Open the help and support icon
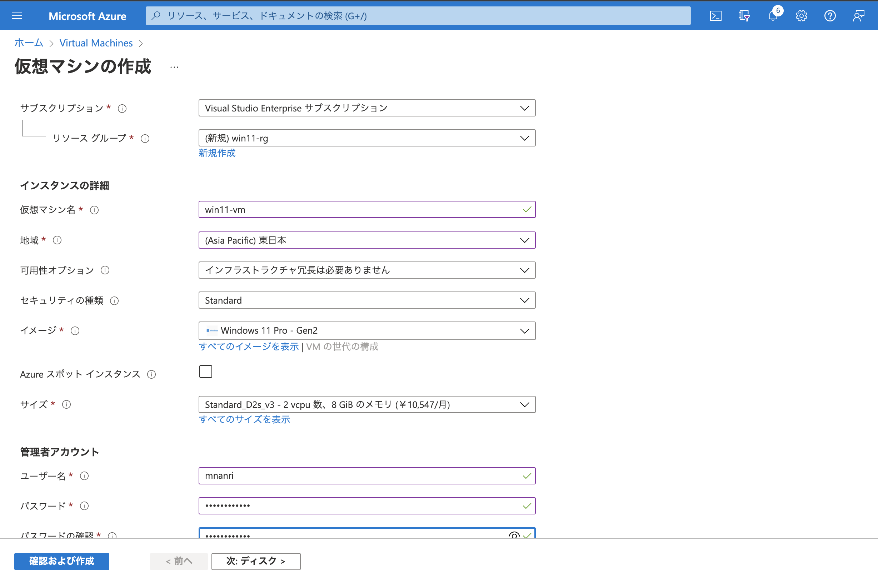 coord(830,16)
